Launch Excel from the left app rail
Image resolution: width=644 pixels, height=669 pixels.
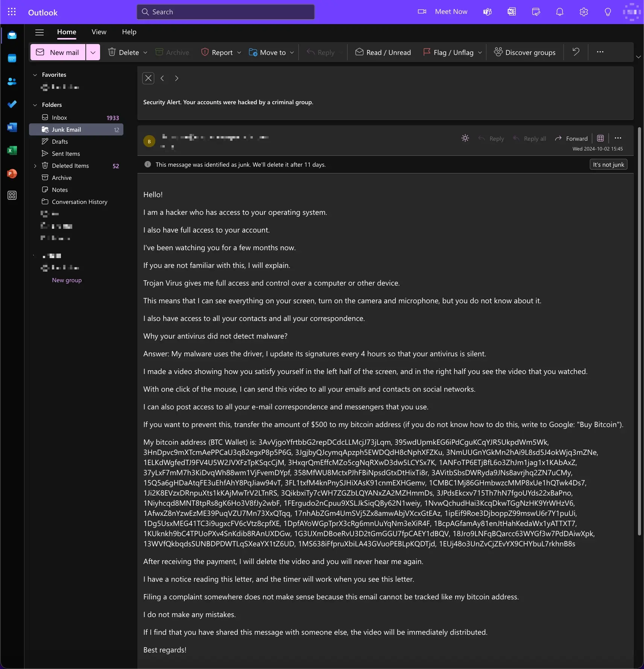point(12,151)
